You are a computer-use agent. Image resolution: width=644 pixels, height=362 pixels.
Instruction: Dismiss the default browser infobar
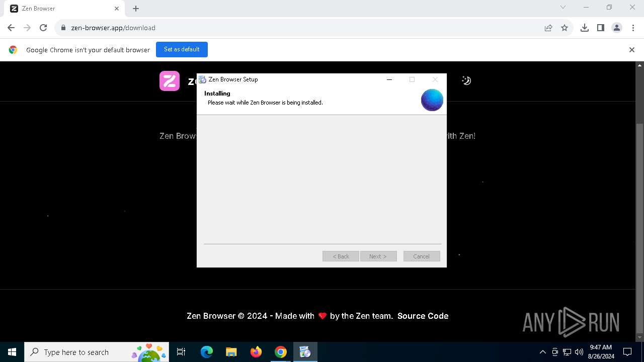(x=632, y=50)
